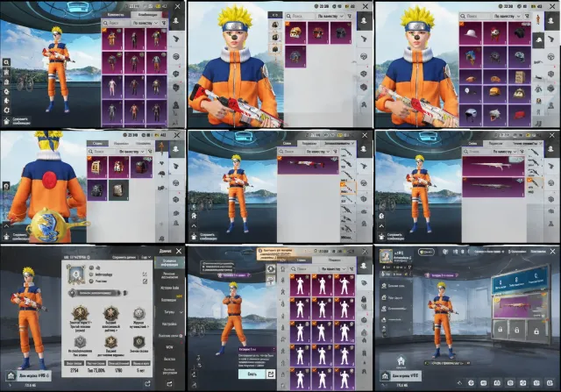561x392 pixels.
Task: Click leftmost arrow icon in lobby bottom toolbar
Action: coord(459,383)
